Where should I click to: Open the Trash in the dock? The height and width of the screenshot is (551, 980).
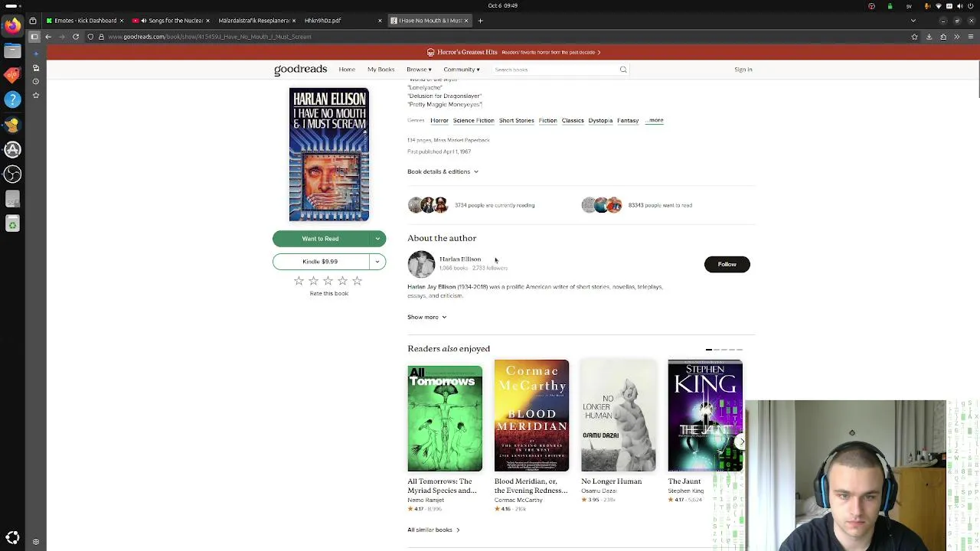pos(12,223)
